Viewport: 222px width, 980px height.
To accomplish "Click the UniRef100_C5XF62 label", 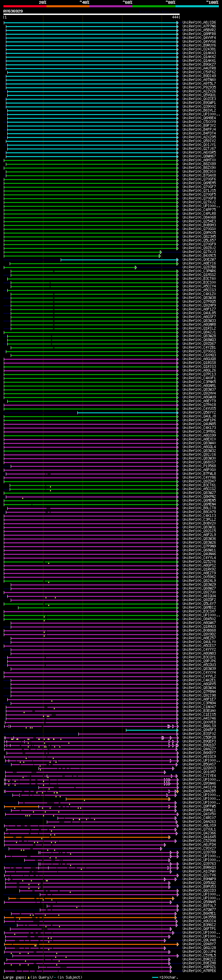I will (199, 72).
